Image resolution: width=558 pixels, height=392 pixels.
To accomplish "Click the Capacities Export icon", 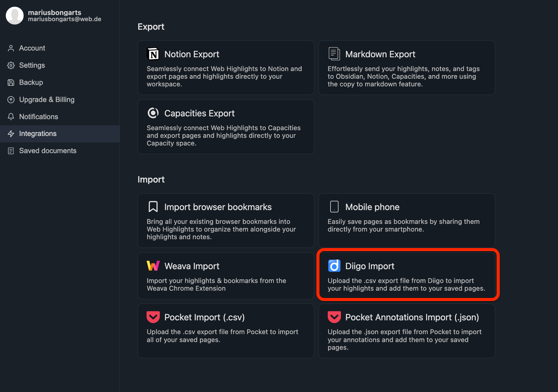I will click(x=153, y=113).
